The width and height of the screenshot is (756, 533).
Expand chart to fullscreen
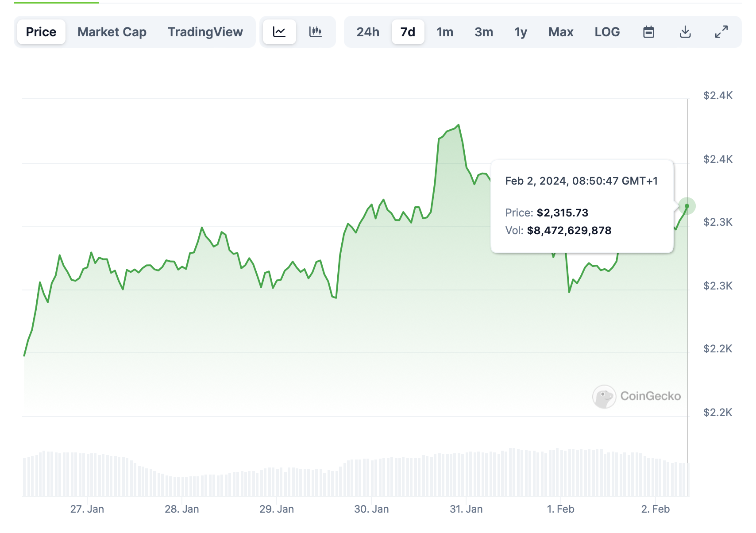tap(721, 32)
